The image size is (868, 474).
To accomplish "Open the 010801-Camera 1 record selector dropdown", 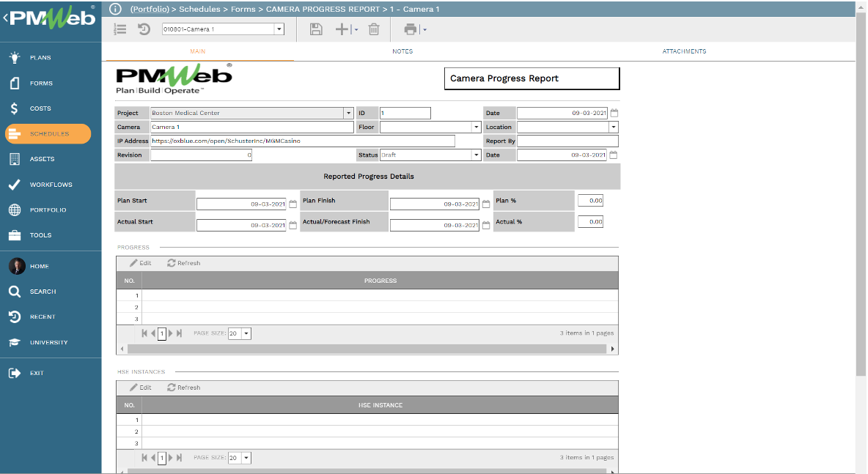I will (x=279, y=29).
